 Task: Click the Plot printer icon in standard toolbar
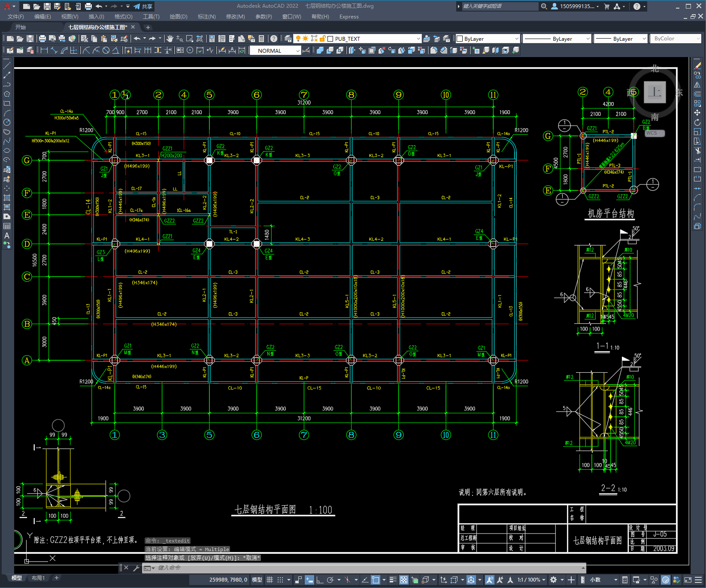(x=42, y=39)
